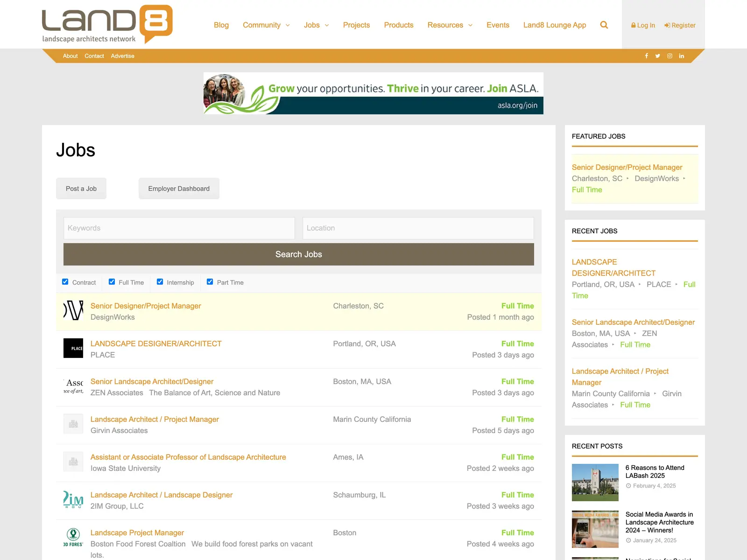Click the Land8 logo to go home
This screenshot has height=560, width=747.
pos(107,24)
